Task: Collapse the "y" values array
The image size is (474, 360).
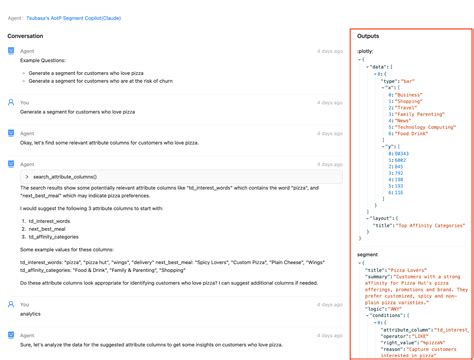Action: point(383,146)
